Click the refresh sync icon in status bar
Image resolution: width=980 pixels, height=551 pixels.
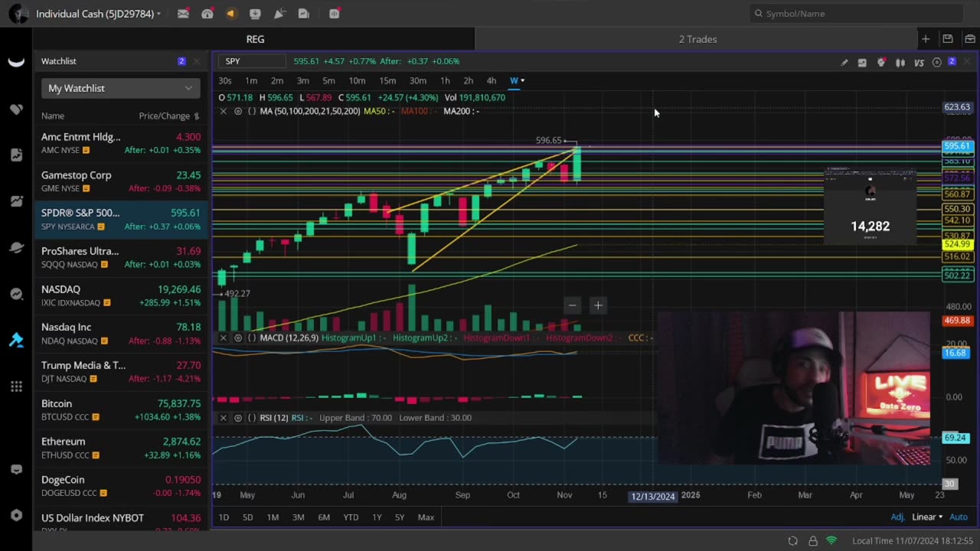click(x=792, y=541)
